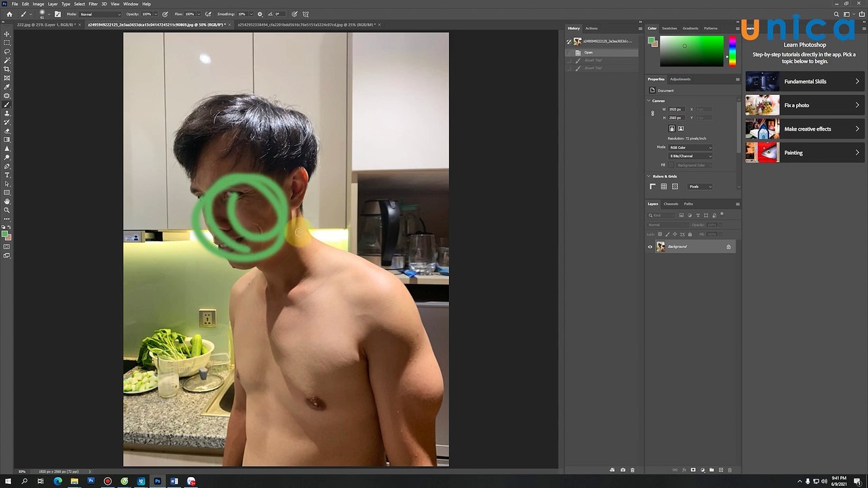Open the Fix a photo tutorials
Screen dimensions: 868x488
(x=804, y=105)
